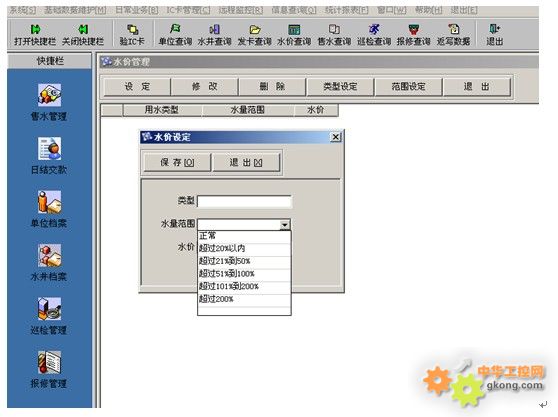Click the 保存 button in dialog

click(x=177, y=163)
